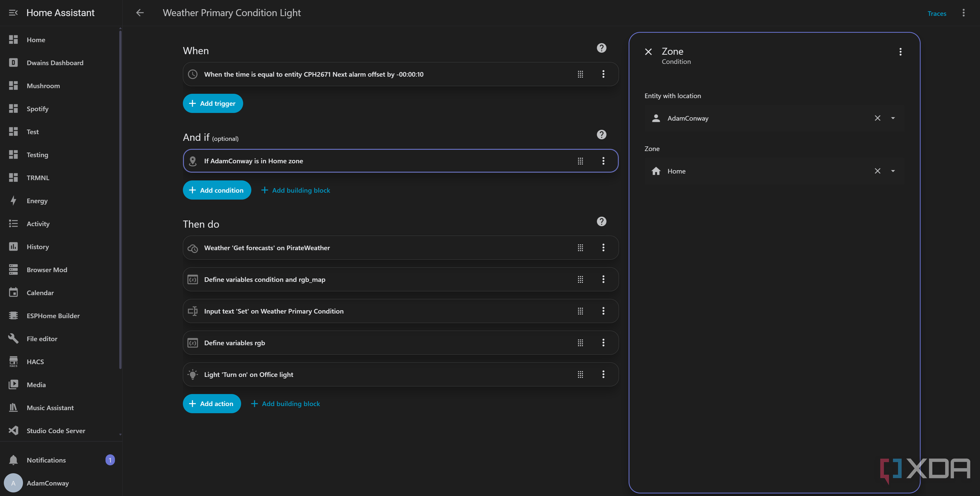Grab the drag handle of the time trigger
980x496 pixels.
tap(580, 74)
